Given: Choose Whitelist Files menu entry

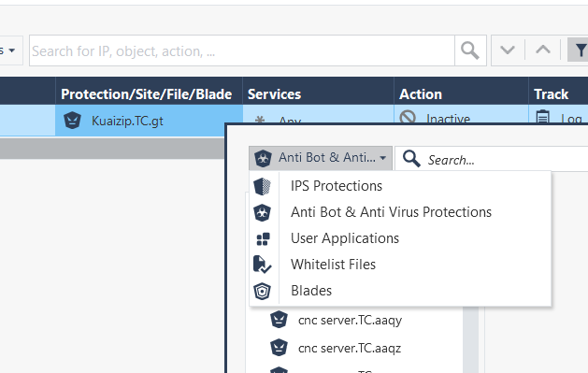Looking at the screenshot, I should (x=400, y=265).
